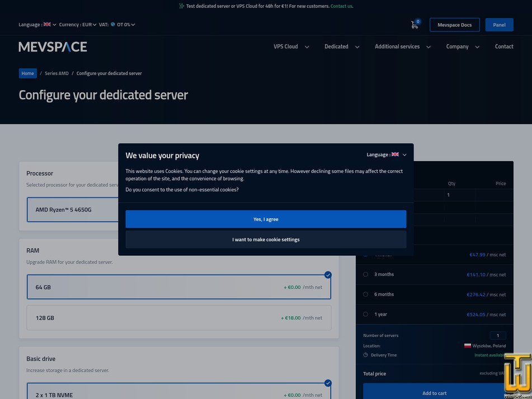Expand the VPS Cloud menu
This screenshot has width=532, height=399.
point(291,47)
